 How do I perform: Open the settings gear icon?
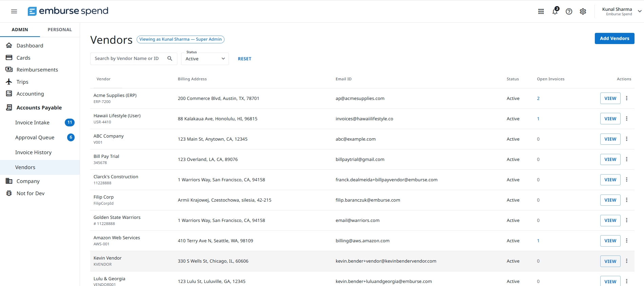point(583,12)
